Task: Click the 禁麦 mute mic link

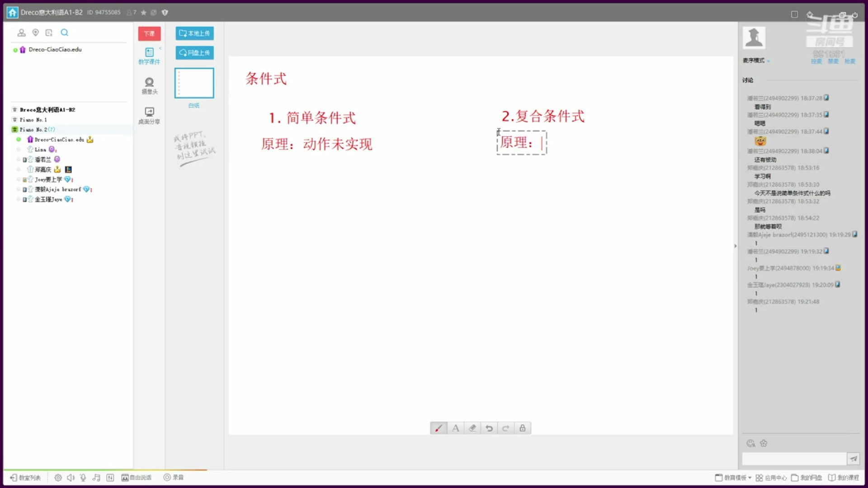Action: click(x=833, y=61)
